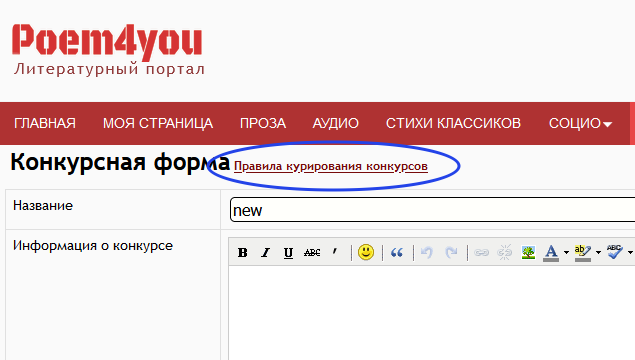Open the highlight color dropdown arrow
The height and width of the screenshot is (360, 635).
[x=598, y=252]
